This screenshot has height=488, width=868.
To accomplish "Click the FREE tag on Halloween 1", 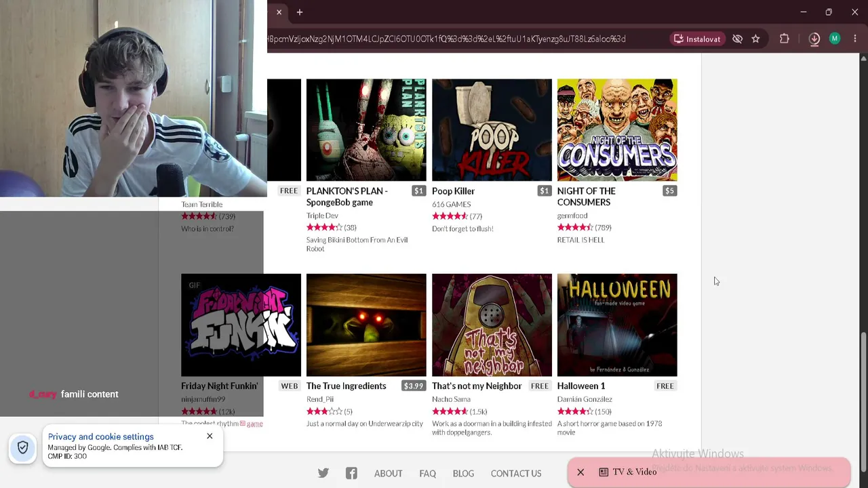I will 665,386.
